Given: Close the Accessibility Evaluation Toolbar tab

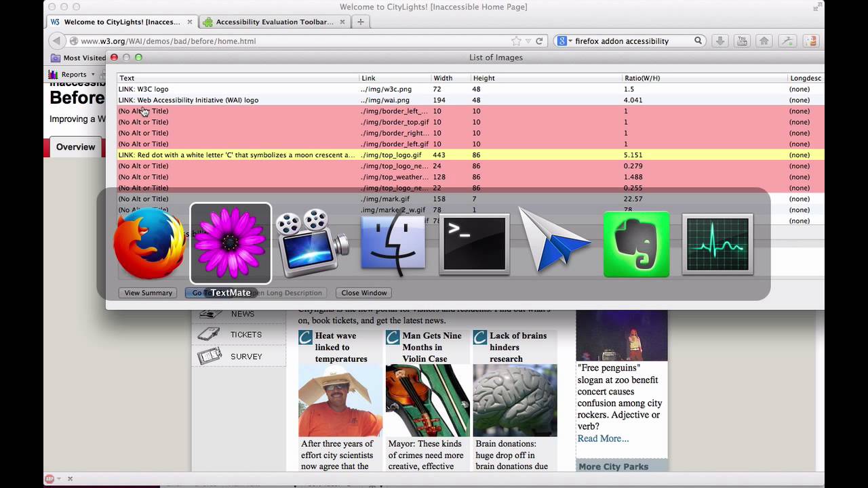Looking at the screenshot, I should pyautogui.click(x=342, y=22).
